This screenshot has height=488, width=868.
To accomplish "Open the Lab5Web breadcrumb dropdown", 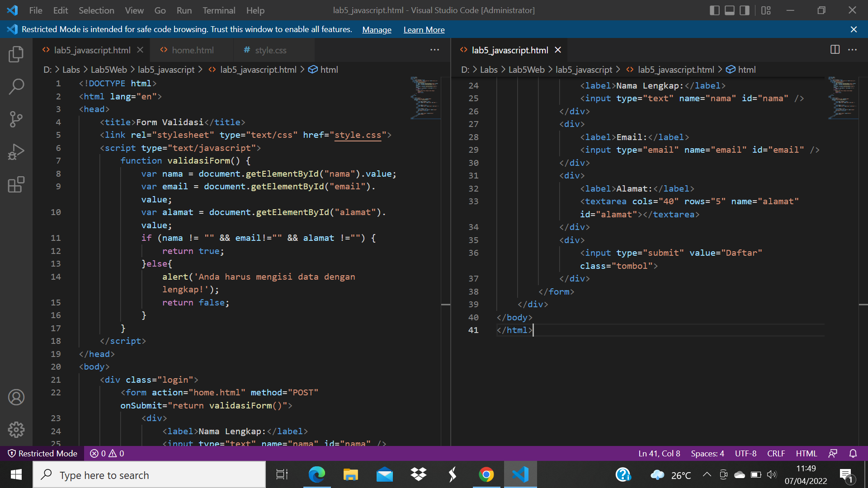I will click(108, 69).
